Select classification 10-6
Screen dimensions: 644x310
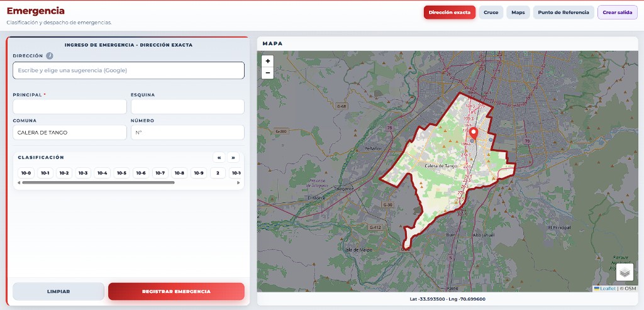point(141,174)
